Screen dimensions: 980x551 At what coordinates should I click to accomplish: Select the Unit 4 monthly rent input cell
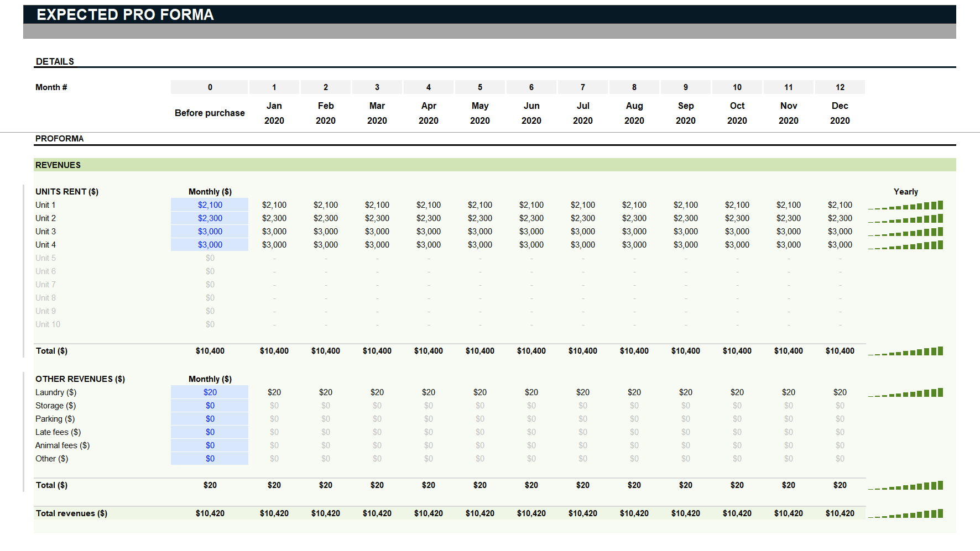(210, 245)
